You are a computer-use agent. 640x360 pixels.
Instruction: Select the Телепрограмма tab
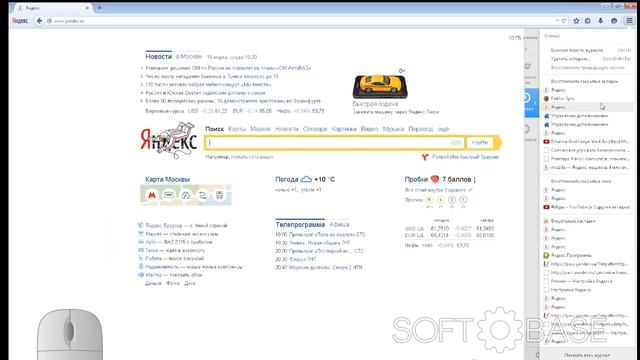(x=300, y=224)
